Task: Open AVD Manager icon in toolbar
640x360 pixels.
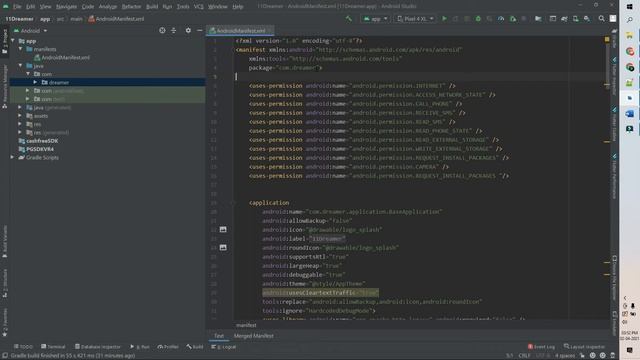Action: (576, 19)
